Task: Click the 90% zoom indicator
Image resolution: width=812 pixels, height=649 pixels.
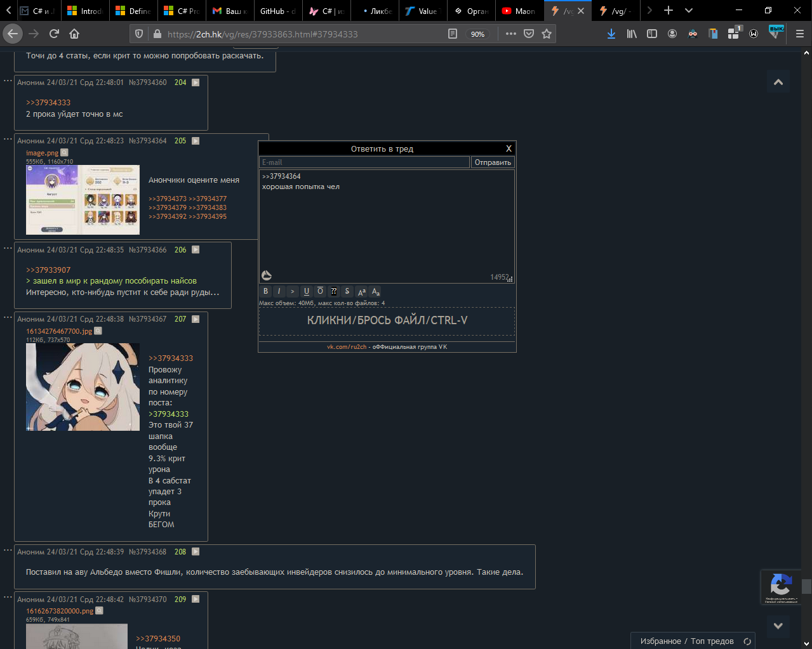Action: coord(478,34)
